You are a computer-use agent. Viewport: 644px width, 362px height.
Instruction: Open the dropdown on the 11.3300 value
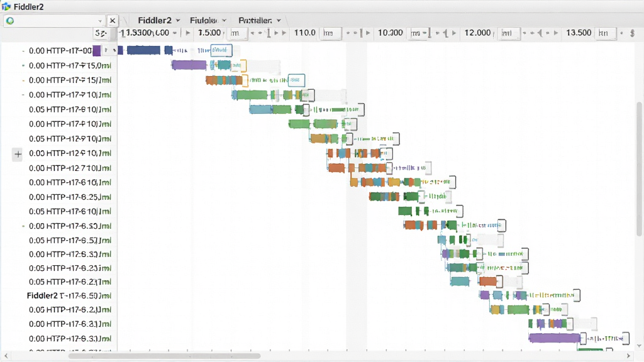(x=175, y=33)
